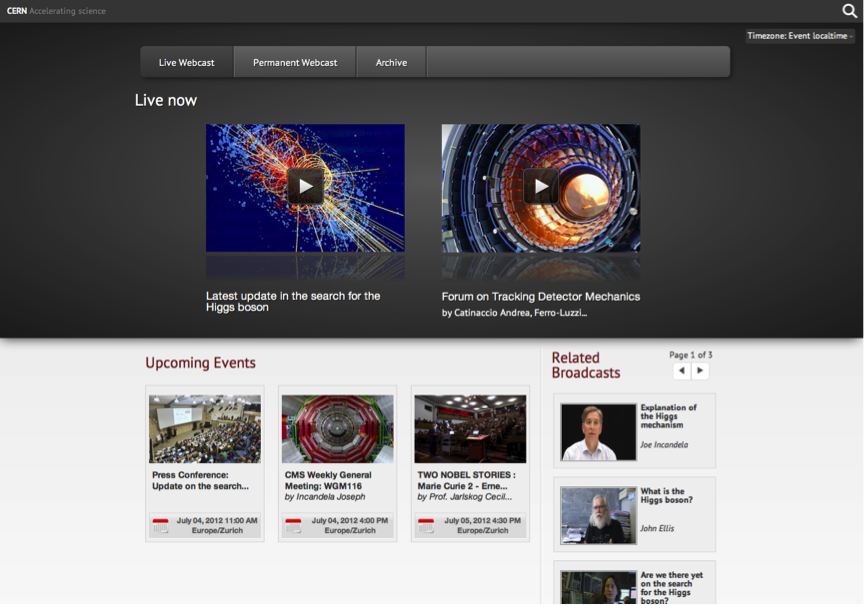Image resolution: width=864 pixels, height=605 pixels.
Task: Go to next page of Related Broadcasts
Action: [700, 370]
